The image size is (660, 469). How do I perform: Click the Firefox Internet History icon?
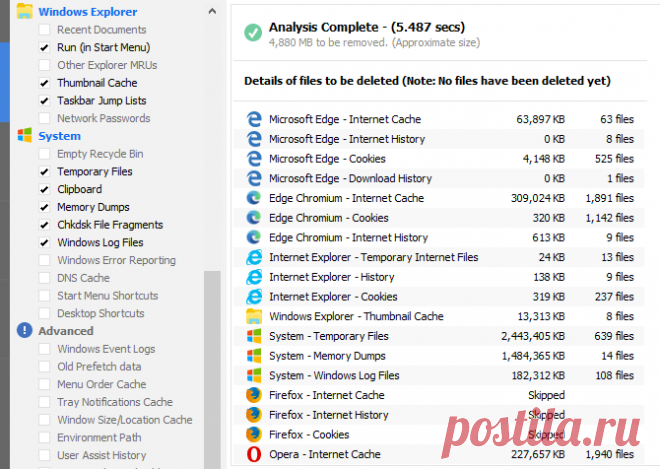point(254,415)
